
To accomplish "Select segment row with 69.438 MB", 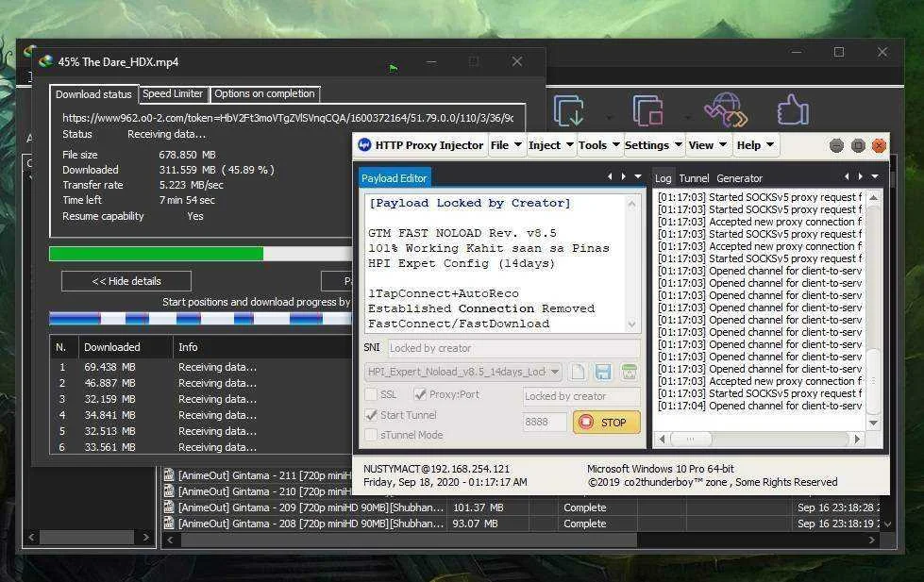I will coord(200,367).
